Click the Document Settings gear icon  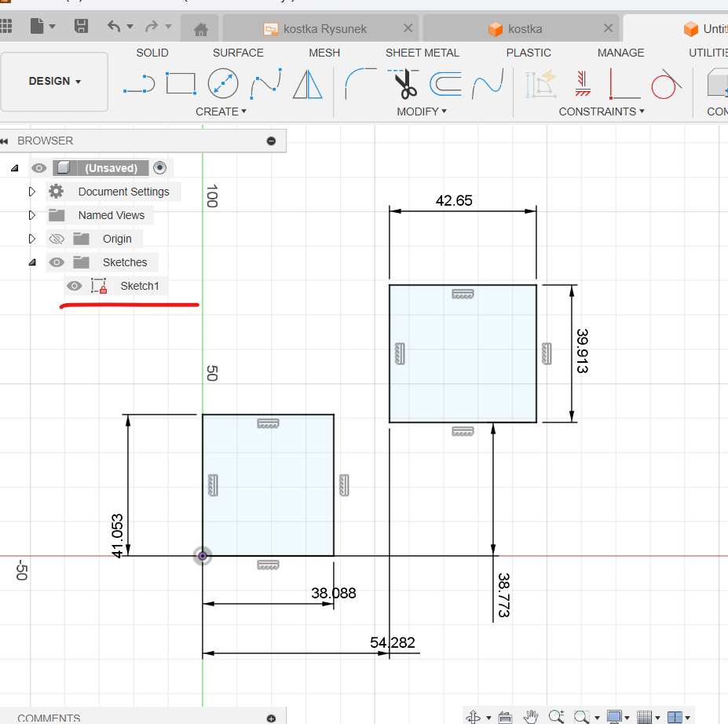[57, 192]
